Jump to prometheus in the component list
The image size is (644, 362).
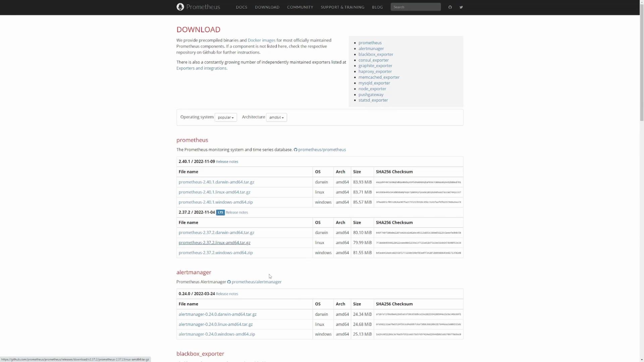[370, 43]
